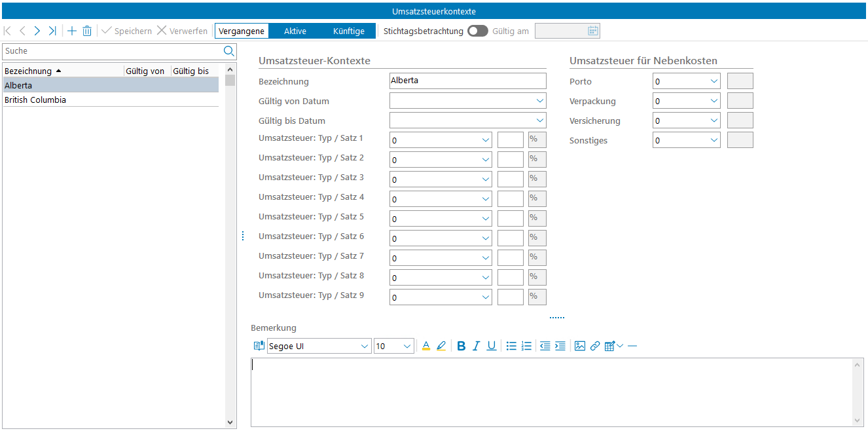The height and width of the screenshot is (431, 868).
Task: Expand the Porto tax type dropdown
Action: click(713, 81)
